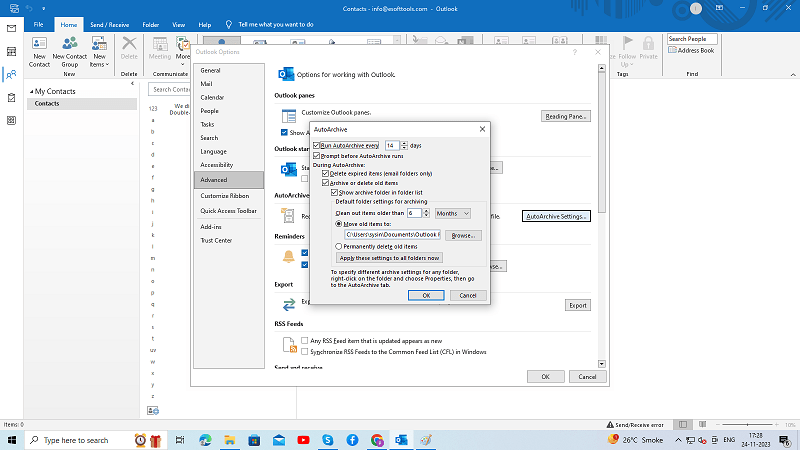This screenshot has height=450, width=800.
Task: Apply these settings to all folders now
Action: pos(389,258)
